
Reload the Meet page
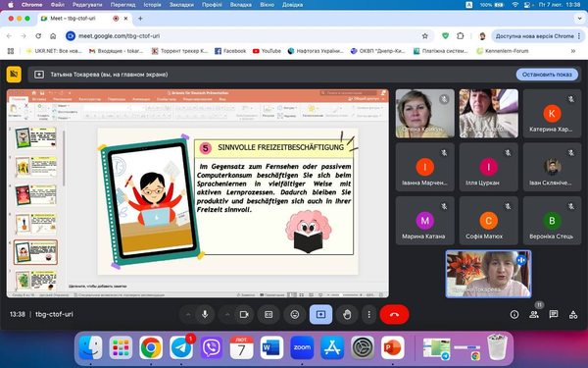[38, 36]
